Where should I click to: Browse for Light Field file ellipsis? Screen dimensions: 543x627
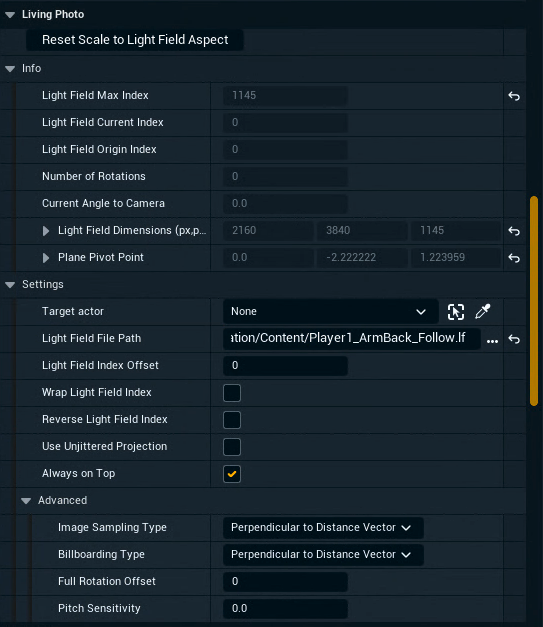(492, 341)
